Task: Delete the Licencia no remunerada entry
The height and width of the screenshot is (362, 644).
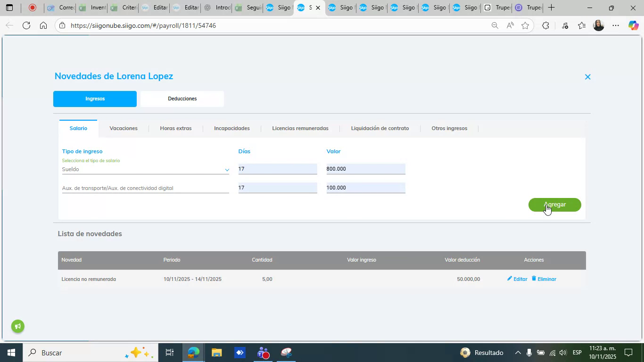Action: 544,279
